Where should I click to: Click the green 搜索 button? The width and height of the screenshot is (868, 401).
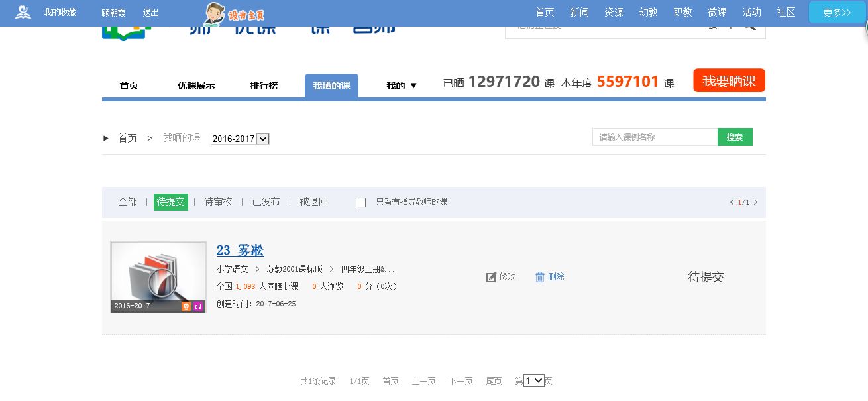tap(735, 137)
